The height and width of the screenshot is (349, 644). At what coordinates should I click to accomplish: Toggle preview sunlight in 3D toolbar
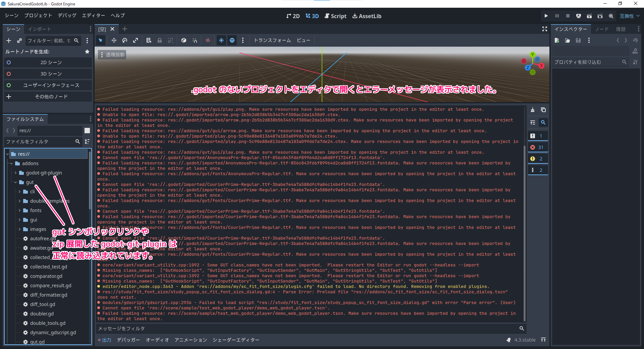click(x=221, y=40)
